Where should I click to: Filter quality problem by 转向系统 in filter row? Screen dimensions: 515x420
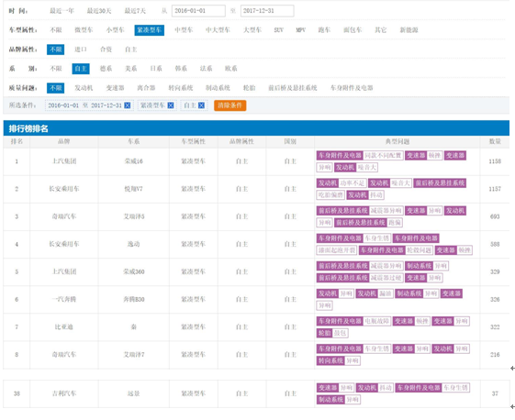181,88
